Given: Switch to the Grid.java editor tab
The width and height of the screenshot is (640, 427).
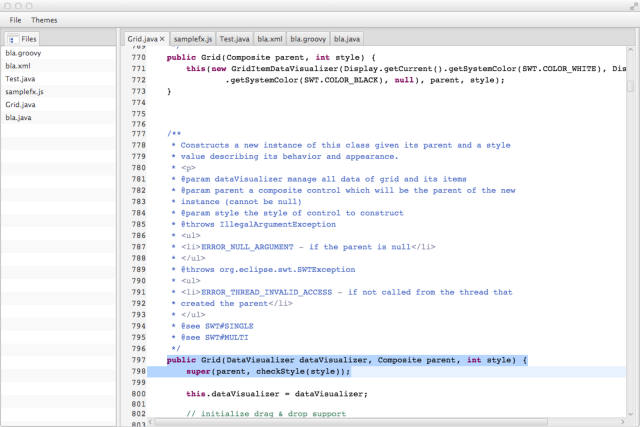Looking at the screenshot, I should coord(142,39).
